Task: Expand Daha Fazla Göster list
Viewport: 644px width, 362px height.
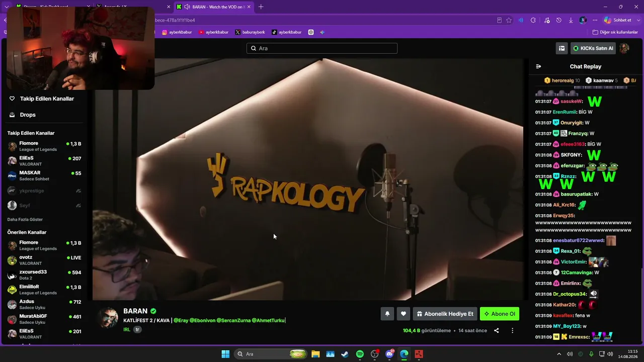Action: tap(25, 220)
